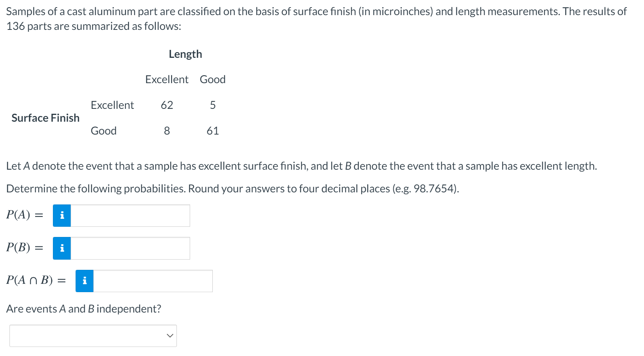Focus the P(A ∩ B) answer input box
Image resolution: width=644 pixels, height=356 pixels.
[153, 281]
